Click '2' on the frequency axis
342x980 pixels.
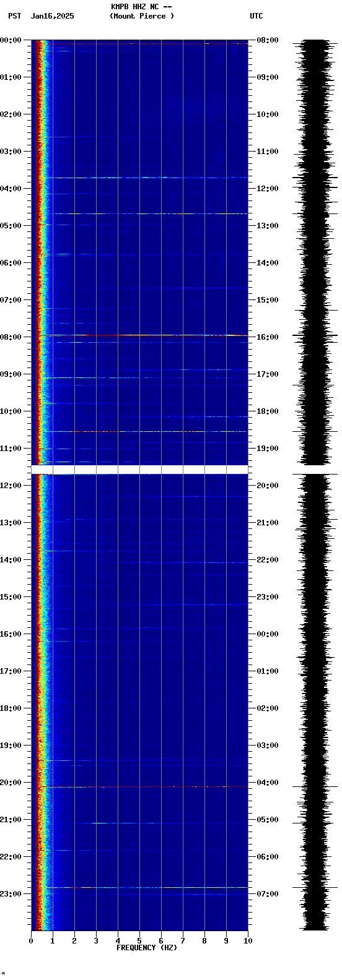(x=74, y=941)
